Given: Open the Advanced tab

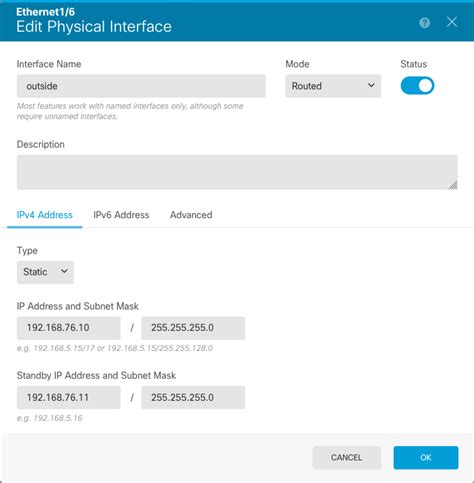Looking at the screenshot, I should (191, 215).
